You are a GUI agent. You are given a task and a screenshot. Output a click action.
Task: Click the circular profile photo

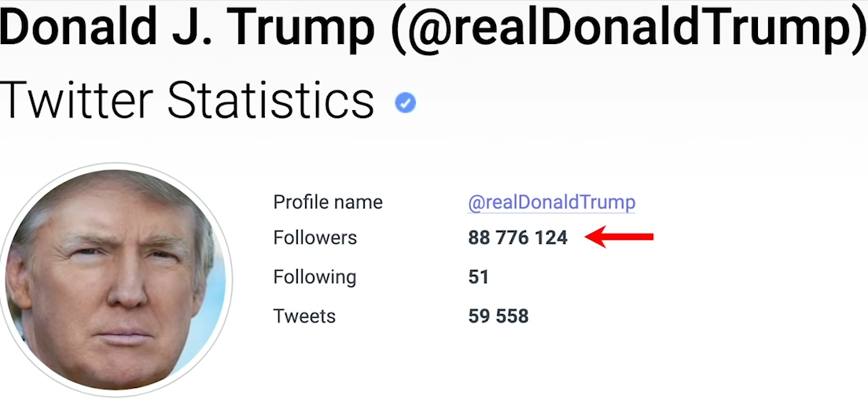pos(115,279)
